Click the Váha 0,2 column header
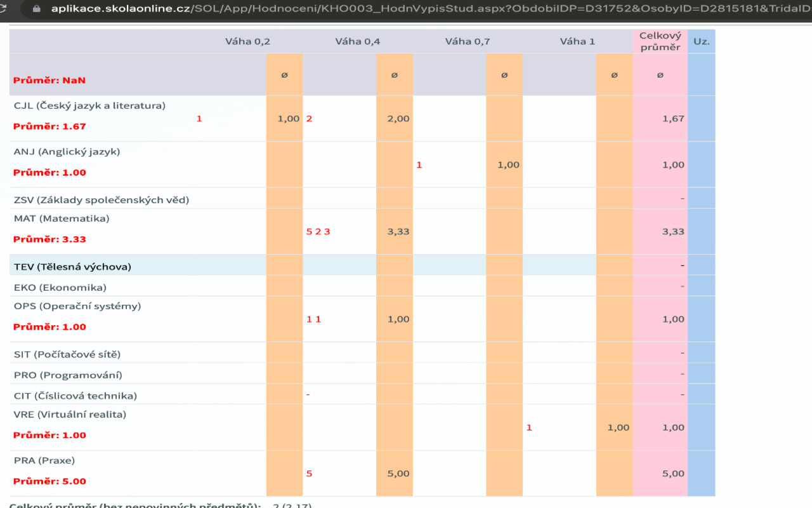The width and height of the screenshot is (812, 508). coord(247,41)
